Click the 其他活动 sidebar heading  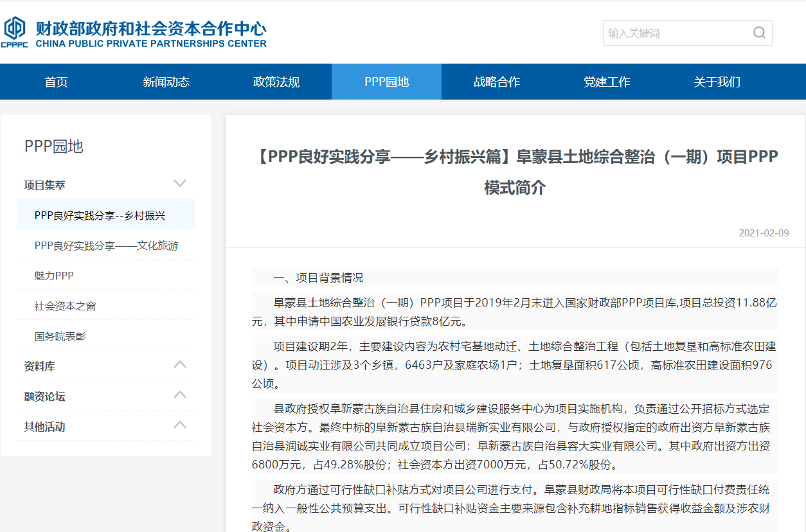[x=45, y=427]
